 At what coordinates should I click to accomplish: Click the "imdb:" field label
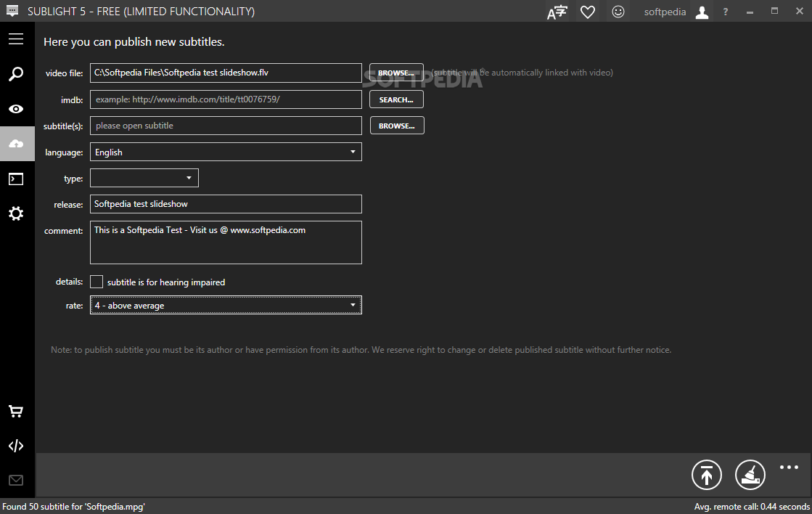(72, 100)
